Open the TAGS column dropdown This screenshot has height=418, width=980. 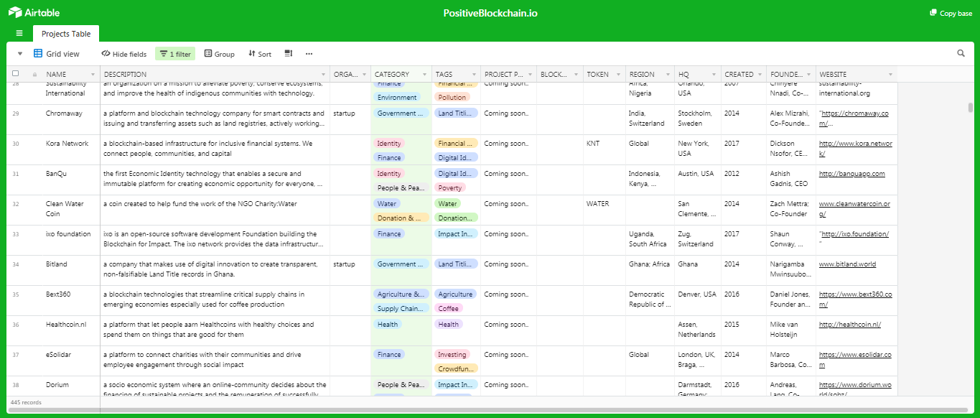473,75
